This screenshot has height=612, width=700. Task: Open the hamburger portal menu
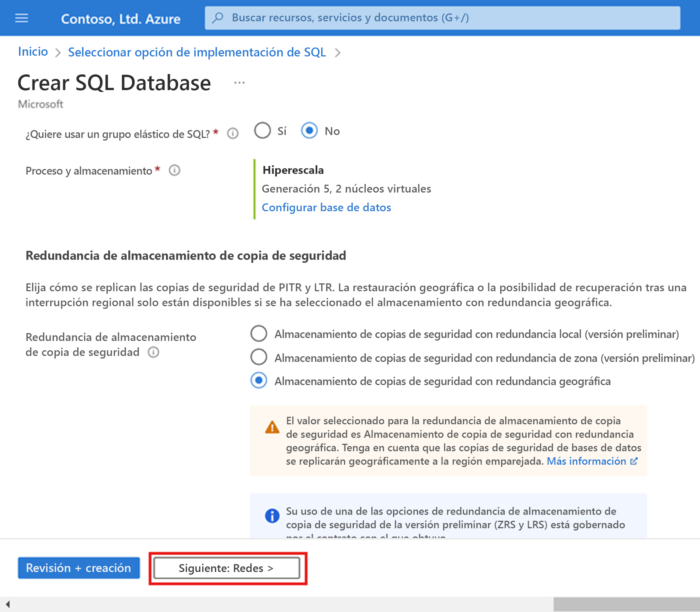(21, 18)
